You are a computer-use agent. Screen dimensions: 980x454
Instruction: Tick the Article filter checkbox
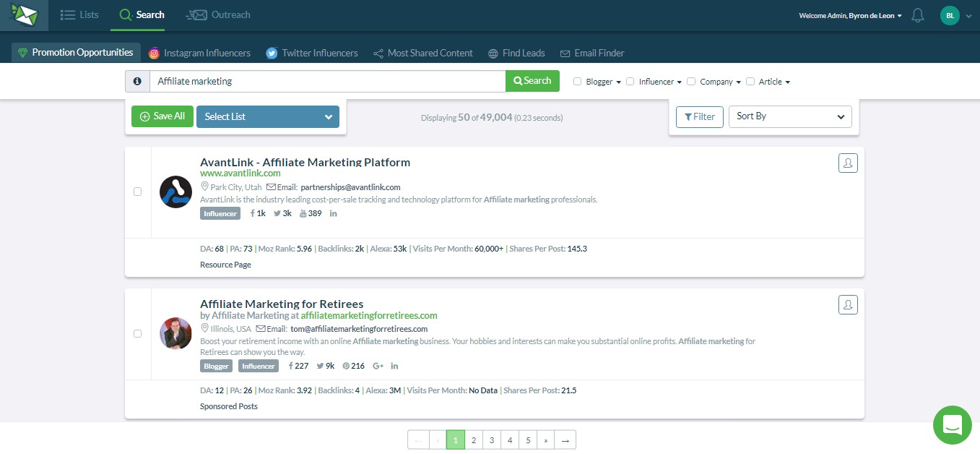coord(750,82)
